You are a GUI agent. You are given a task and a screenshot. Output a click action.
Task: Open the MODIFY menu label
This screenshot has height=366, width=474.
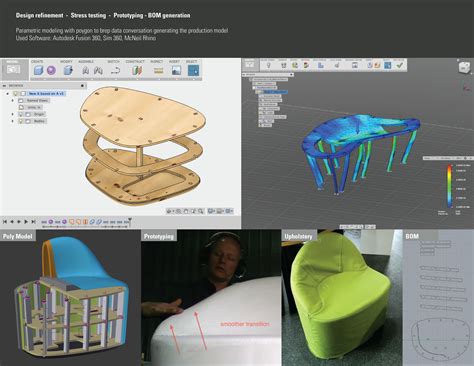coord(66,62)
